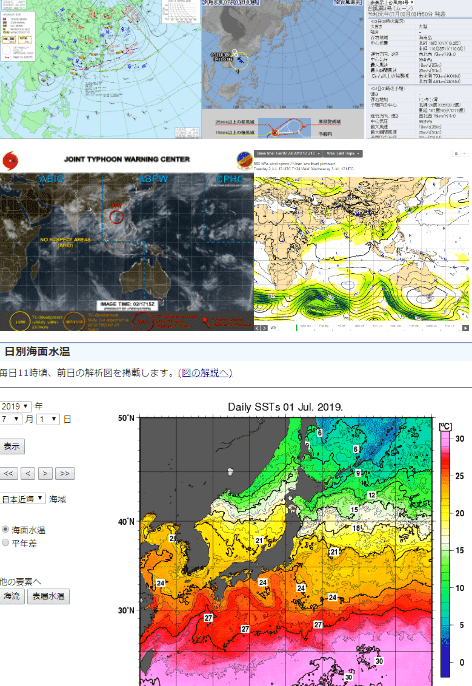This screenshot has width=472, height=686.
Task: Select the 海面水温 radio button
Action: [x=5, y=529]
